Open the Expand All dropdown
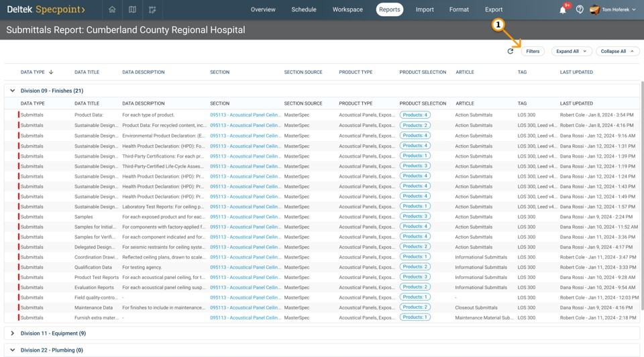The width and height of the screenshot is (644, 357). click(x=572, y=51)
